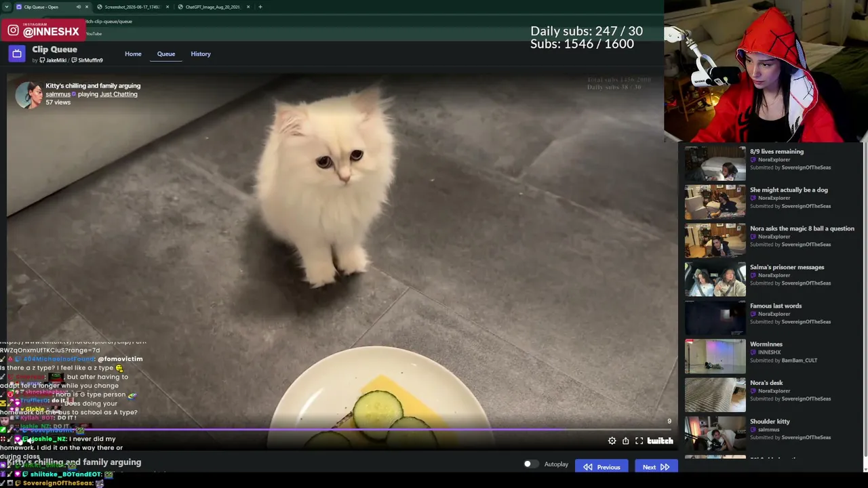Click the share icon in the player

point(625,441)
